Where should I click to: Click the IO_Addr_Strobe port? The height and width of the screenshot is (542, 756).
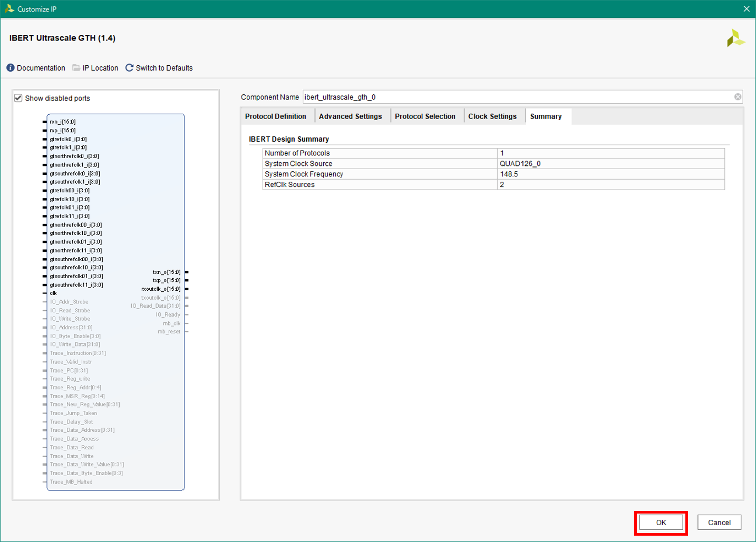click(69, 302)
